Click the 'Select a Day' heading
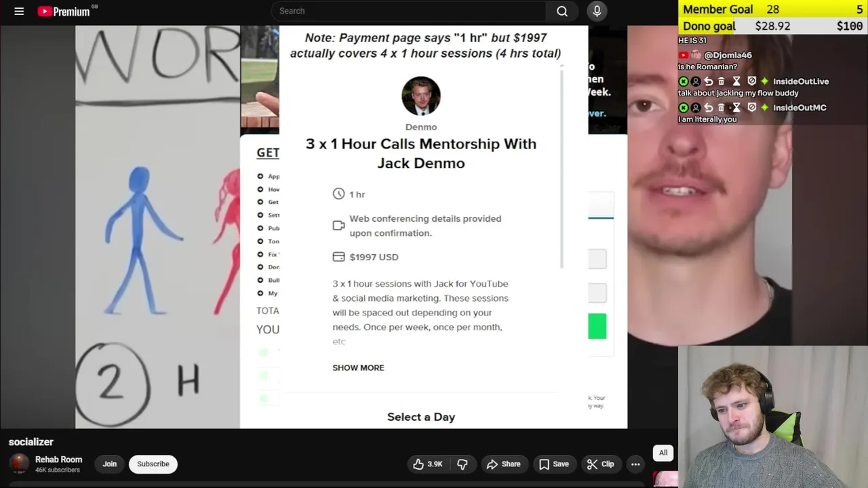 [x=421, y=417]
